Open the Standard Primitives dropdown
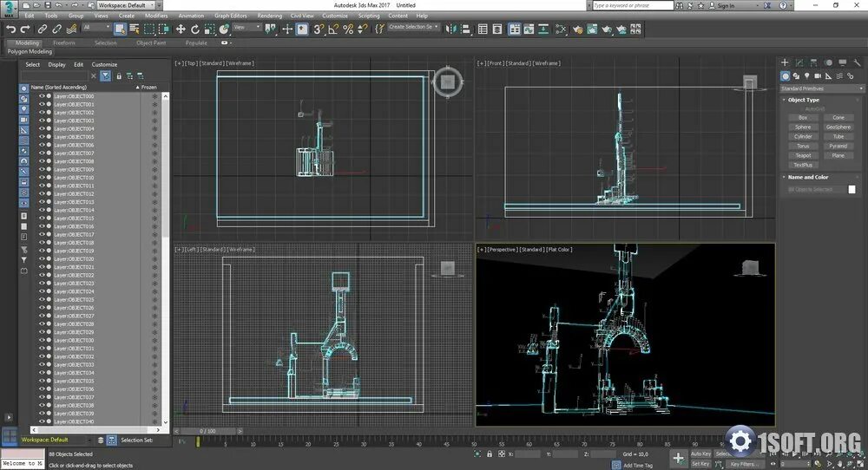This screenshot has width=868, height=470. pos(822,88)
